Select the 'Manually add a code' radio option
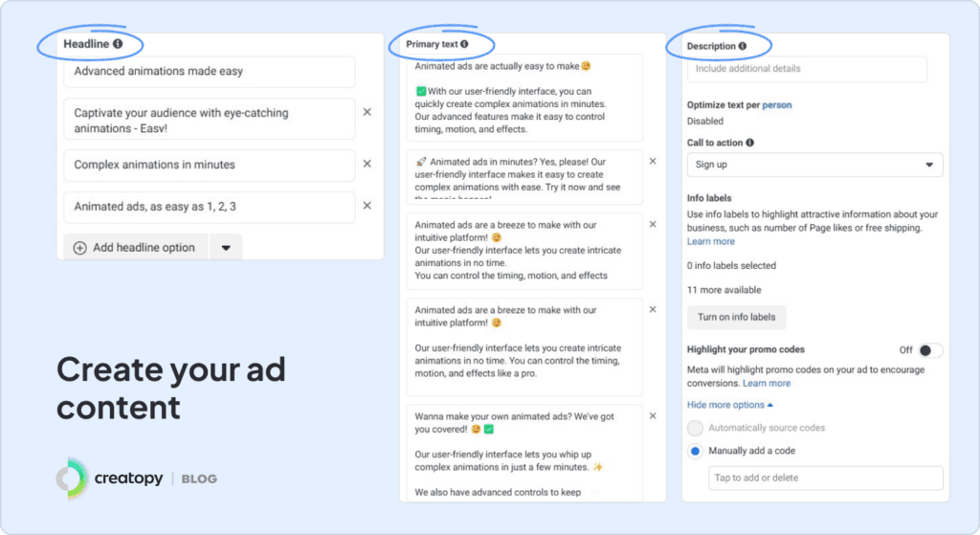The image size is (980, 535). coord(696,451)
